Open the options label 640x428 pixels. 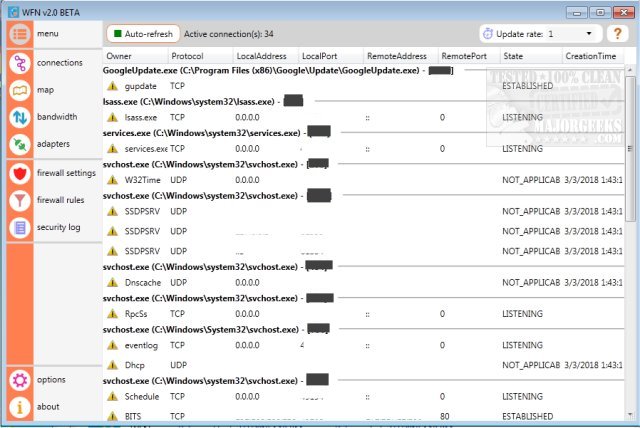(51, 379)
